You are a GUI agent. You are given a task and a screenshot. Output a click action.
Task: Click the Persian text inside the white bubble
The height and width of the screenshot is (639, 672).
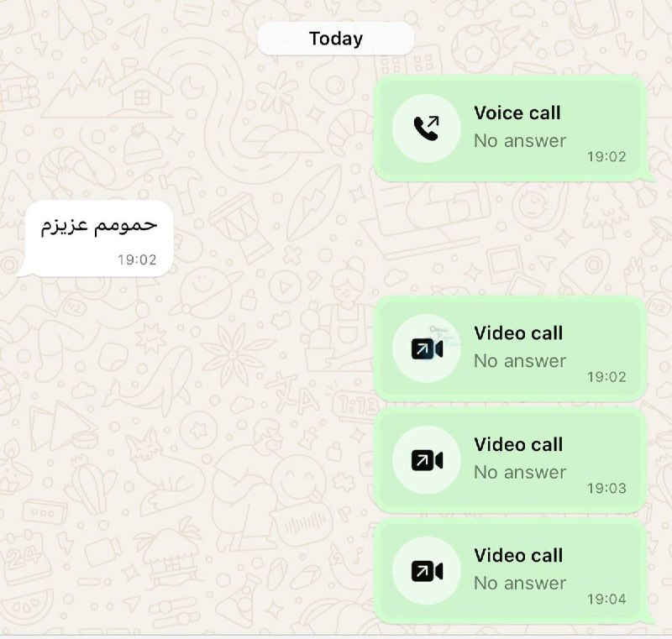click(x=99, y=225)
